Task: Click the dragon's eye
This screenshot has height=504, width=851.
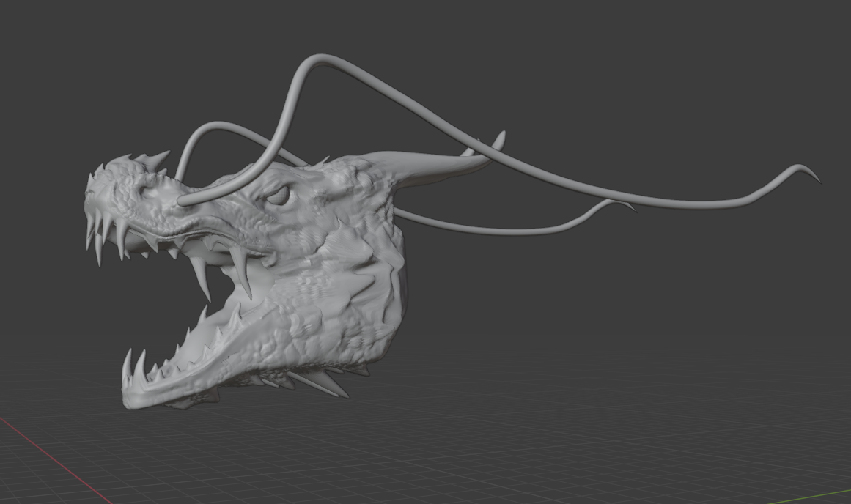Action: [279, 196]
